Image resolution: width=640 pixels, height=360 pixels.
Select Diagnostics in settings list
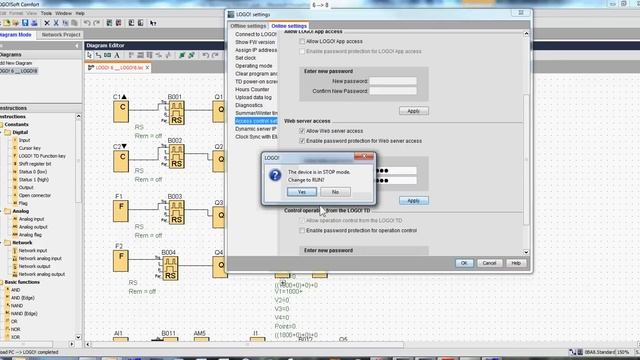click(249, 105)
